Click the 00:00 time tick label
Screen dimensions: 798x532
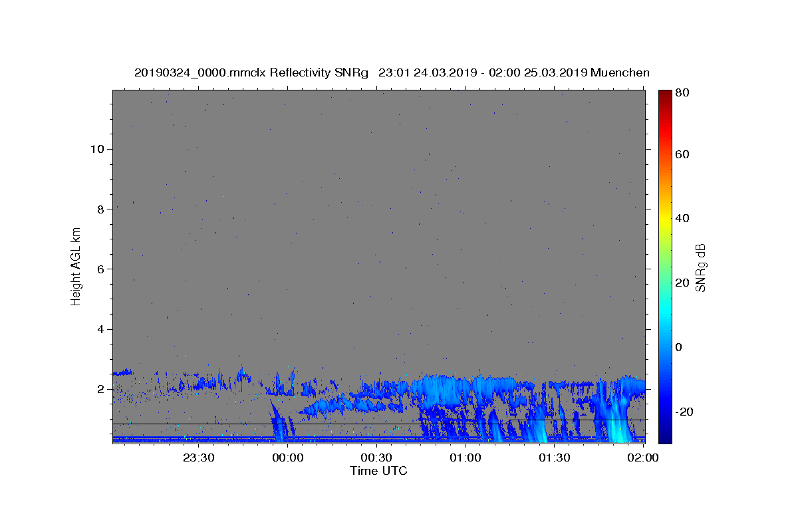tap(288, 458)
